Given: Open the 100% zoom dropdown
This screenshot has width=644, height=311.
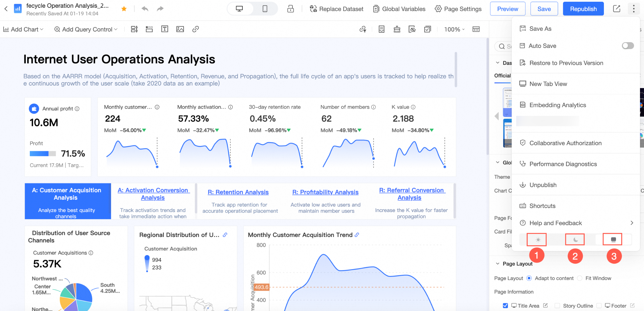Looking at the screenshot, I should pos(454,29).
